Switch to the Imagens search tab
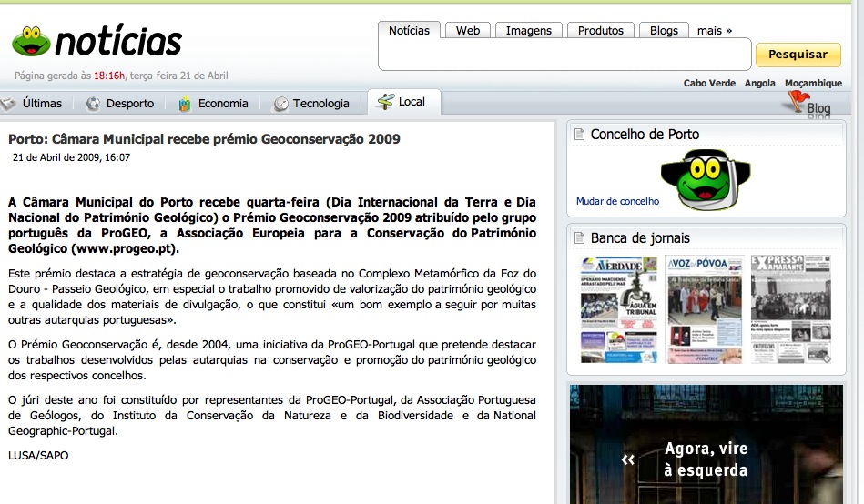 pos(529,31)
